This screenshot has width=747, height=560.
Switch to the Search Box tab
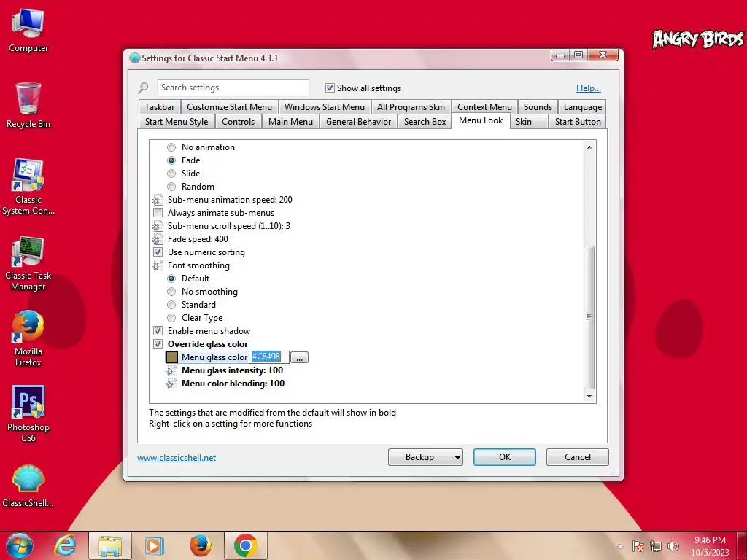pyautogui.click(x=425, y=122)
